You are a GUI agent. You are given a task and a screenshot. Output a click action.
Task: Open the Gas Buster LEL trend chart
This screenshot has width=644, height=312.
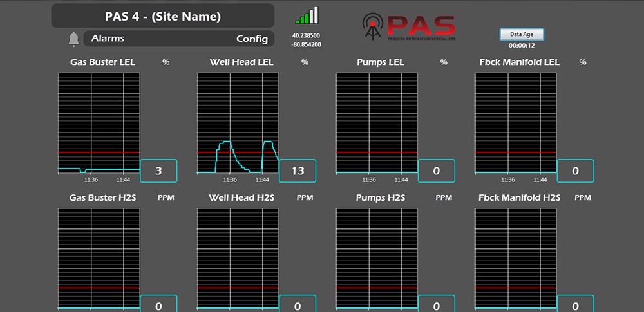(99, 123)
